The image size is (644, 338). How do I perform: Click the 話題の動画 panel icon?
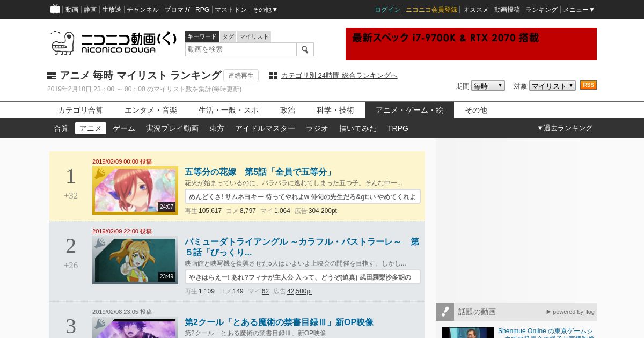pyautogui.click(x=445, y=312)
